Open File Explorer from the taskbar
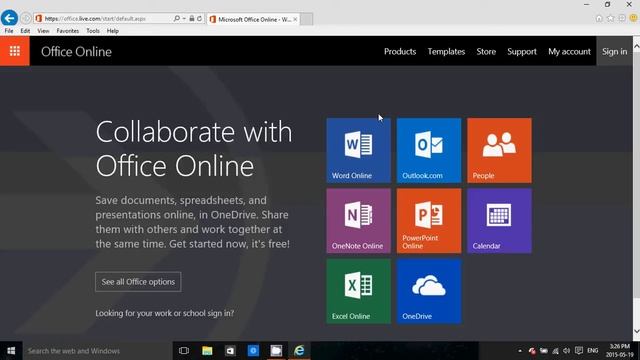The height and width of the screenshot is (360, 640). [207, 351]
